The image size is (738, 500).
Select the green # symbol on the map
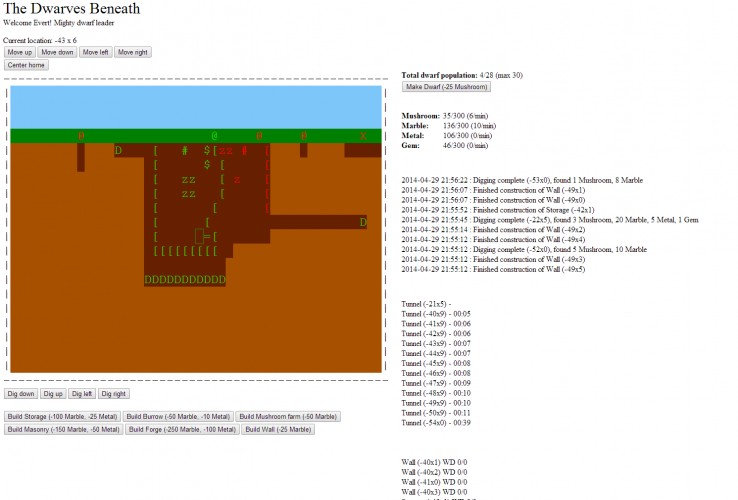click(x=184, y=151)
